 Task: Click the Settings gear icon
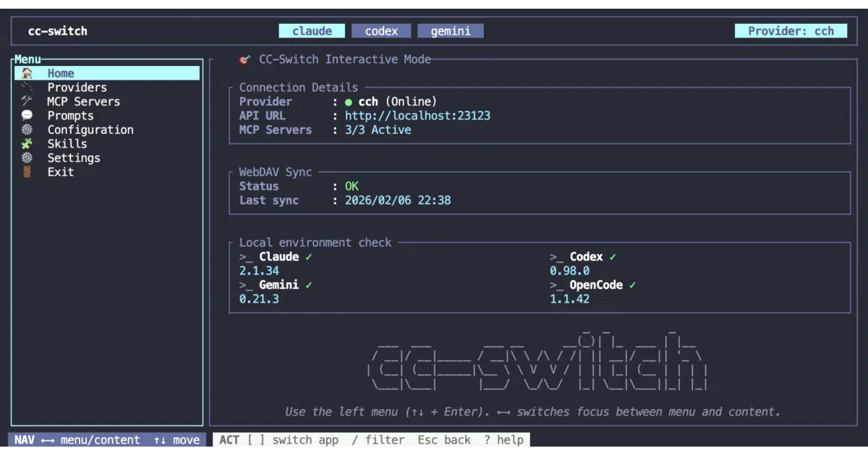(27, 158)
